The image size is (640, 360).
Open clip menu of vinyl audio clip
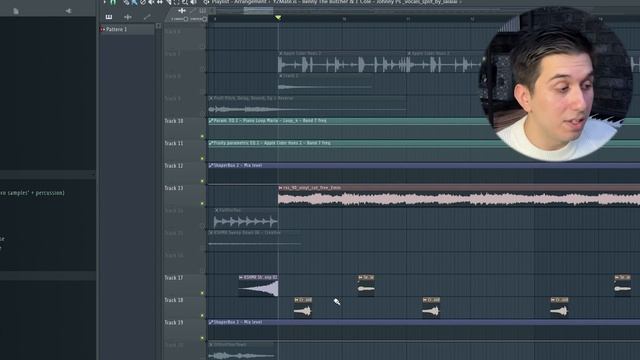point(280,188)
